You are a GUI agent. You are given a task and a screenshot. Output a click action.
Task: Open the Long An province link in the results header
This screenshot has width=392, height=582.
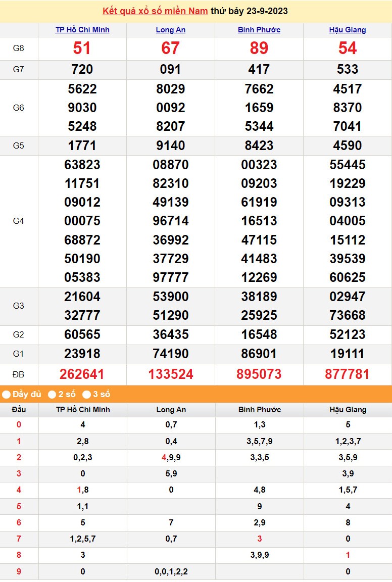coord(171,30)
